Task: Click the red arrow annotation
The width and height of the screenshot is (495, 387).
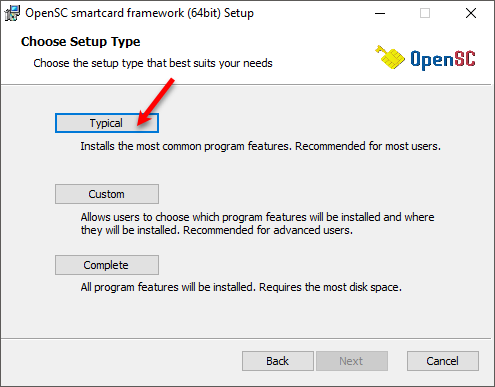Action: [x=156, y=102]
